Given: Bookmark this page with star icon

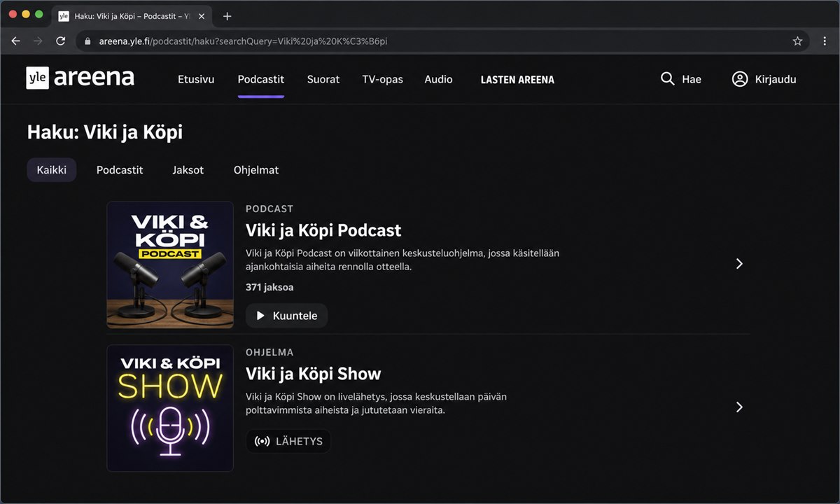Looking at the screenshot, I should (x=797, y=41).
